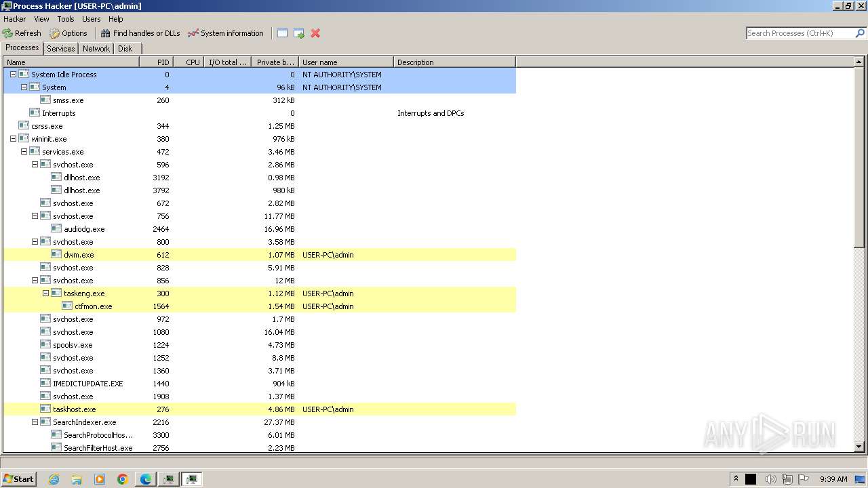Click Interrupts and DPCs description
The height and width of the screenshot is (488, 868).
(431, 113)
